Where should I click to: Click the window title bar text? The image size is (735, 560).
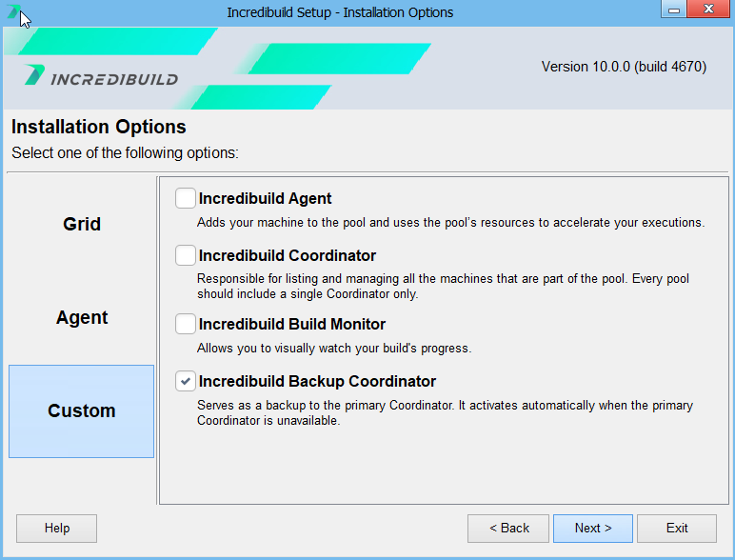[340, 12]
